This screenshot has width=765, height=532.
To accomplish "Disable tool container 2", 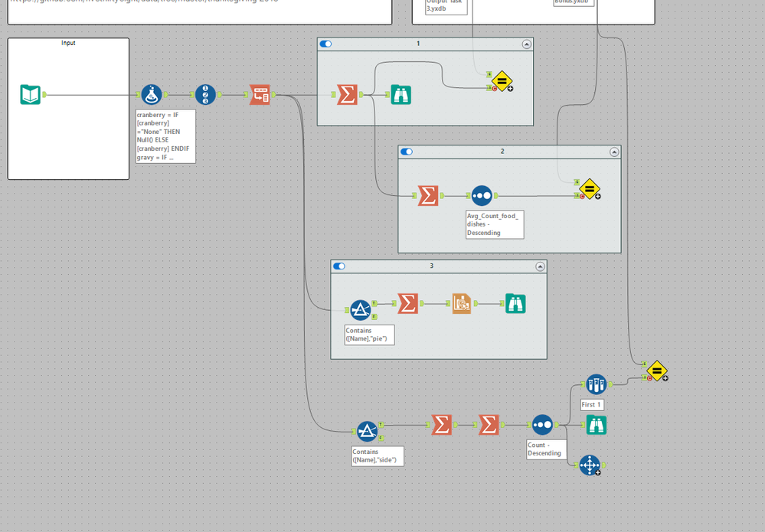I will tap(407, 152).
